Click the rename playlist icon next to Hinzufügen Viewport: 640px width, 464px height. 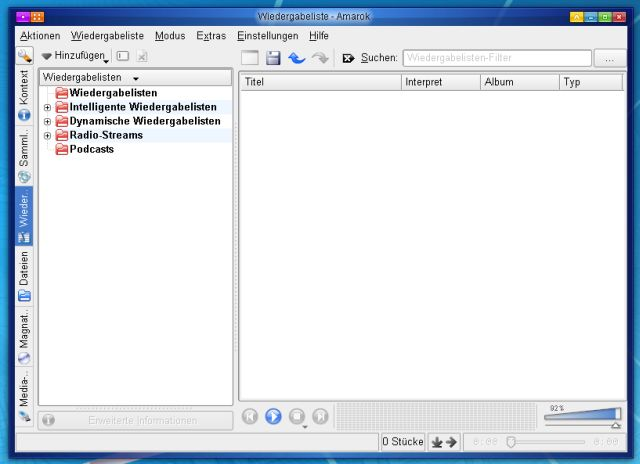pos(122,56)
